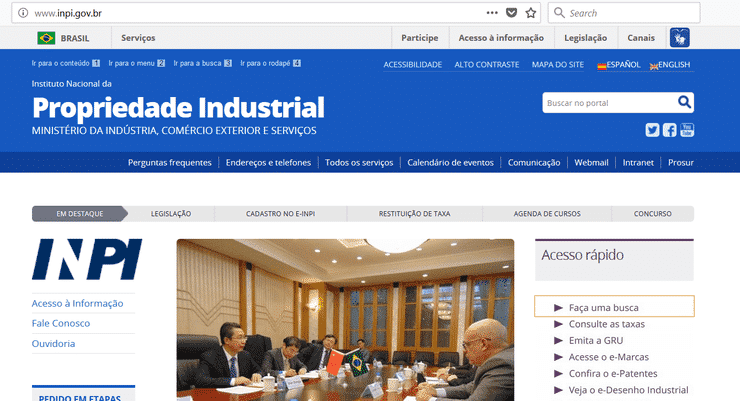Click the Brazil flag icon

coord(46,38)
